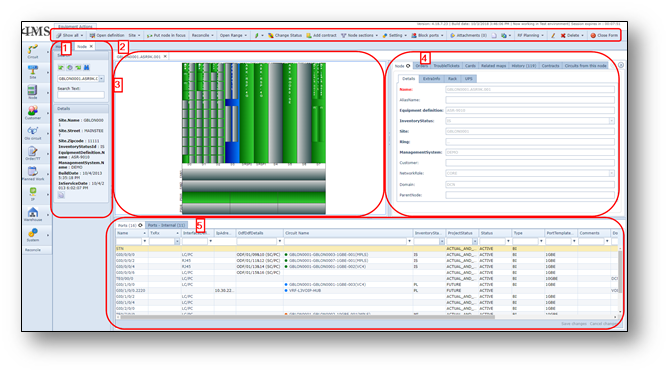
Task: Close the GBLON0001.ASR9K.001 diagram tab
Action: click(x=165, y=56)
